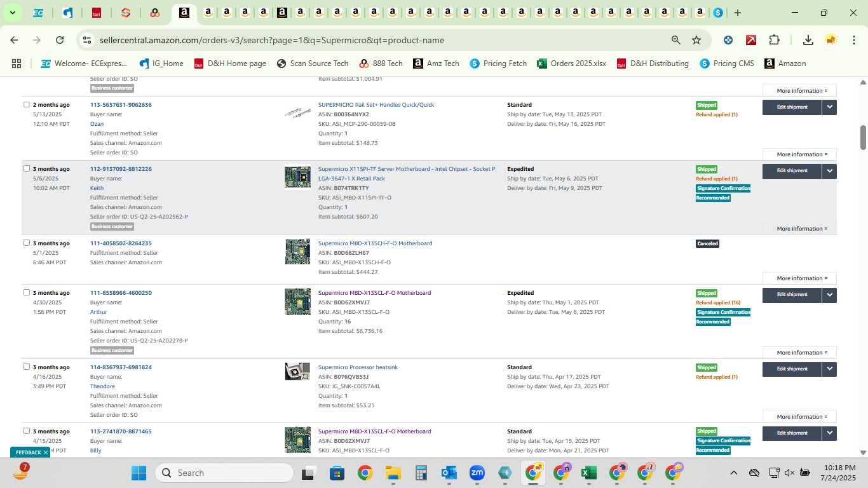Open Edit shipment dropdown for X11SPI-TF order
This screenshot has height=488, width=868.
point(829,171)
